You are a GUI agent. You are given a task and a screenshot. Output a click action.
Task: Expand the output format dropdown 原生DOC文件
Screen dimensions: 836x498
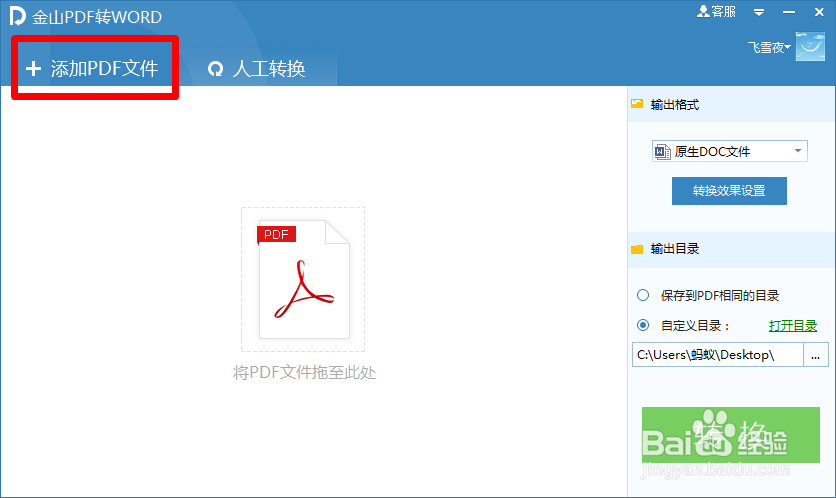pyautogui.click(x=729, y=151)
